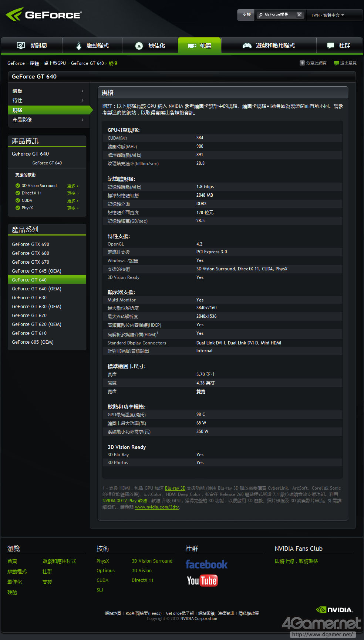Viewport: 364px width, 640px height.
Task: Open the NVIDIA 3DTV Play link
Action: click(x=125, y=501)
